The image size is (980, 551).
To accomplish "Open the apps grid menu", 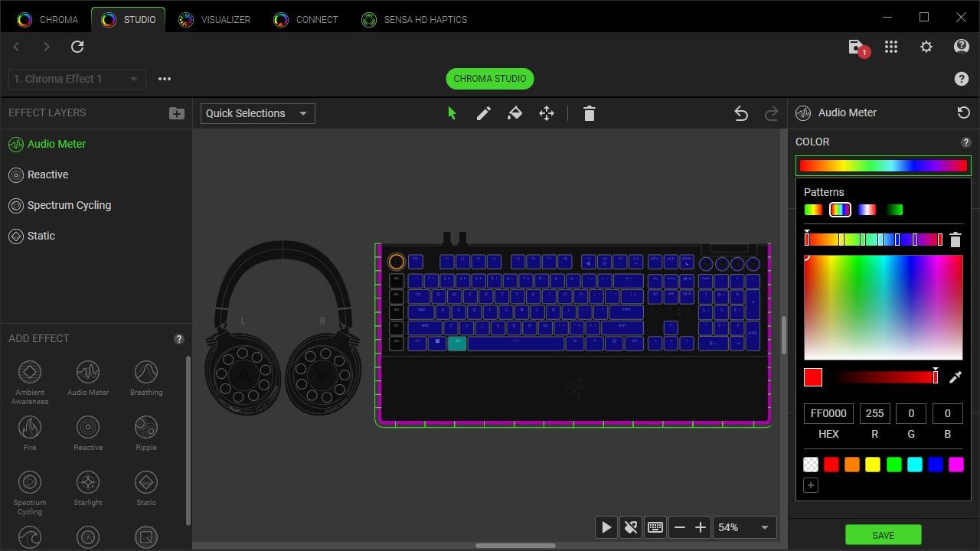I will pyautogui.click(x=891, y=47).
